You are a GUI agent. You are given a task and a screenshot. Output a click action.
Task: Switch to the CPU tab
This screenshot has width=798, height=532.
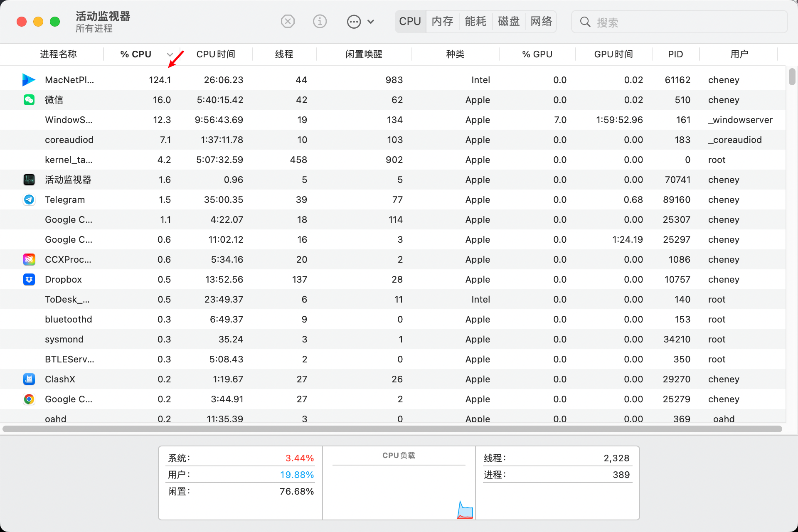(x=410, y=21)
